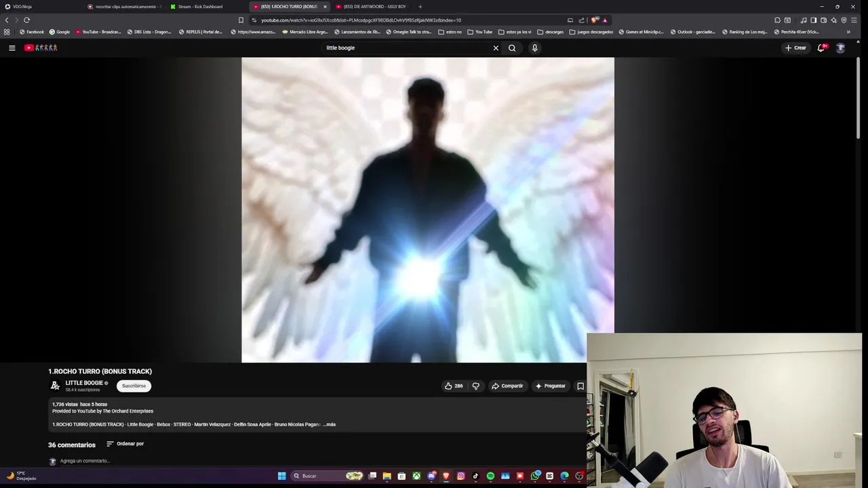The height and width of the screenshot is (488, 868).
Task: Open estos no bookmarks folder
Action: point(450,32)
